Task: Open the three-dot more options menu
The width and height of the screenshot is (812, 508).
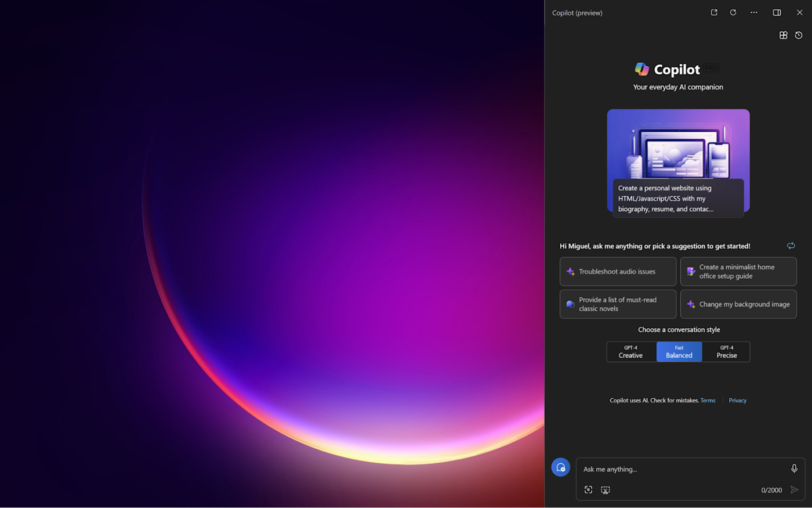Action: (754, 12)
